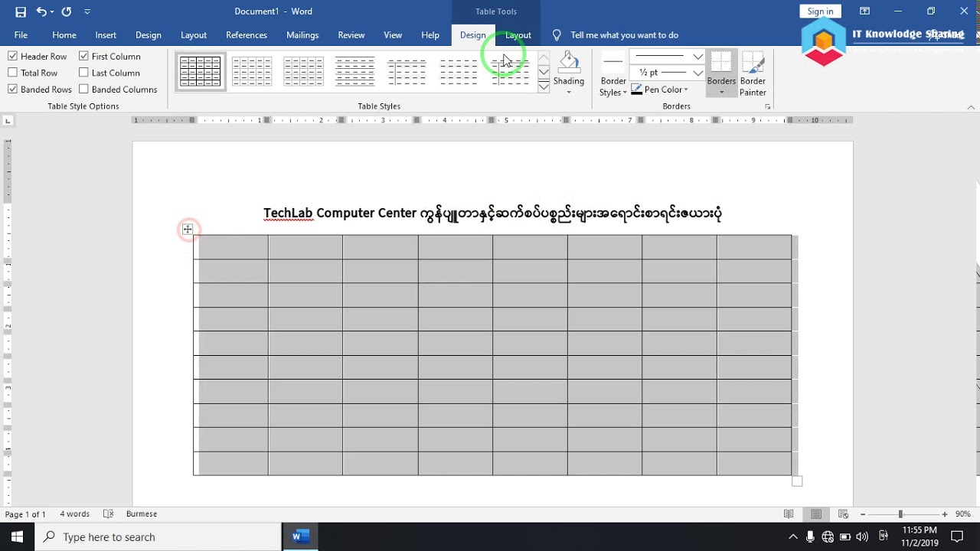The image size is (980, 551).
Task: Click the zoom out minus button
Action: pos(863,514)
